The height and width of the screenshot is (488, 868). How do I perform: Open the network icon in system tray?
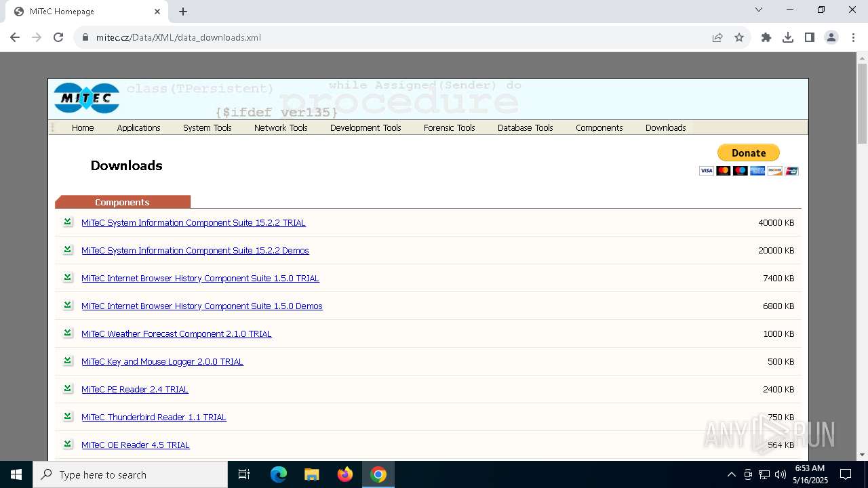764,474
